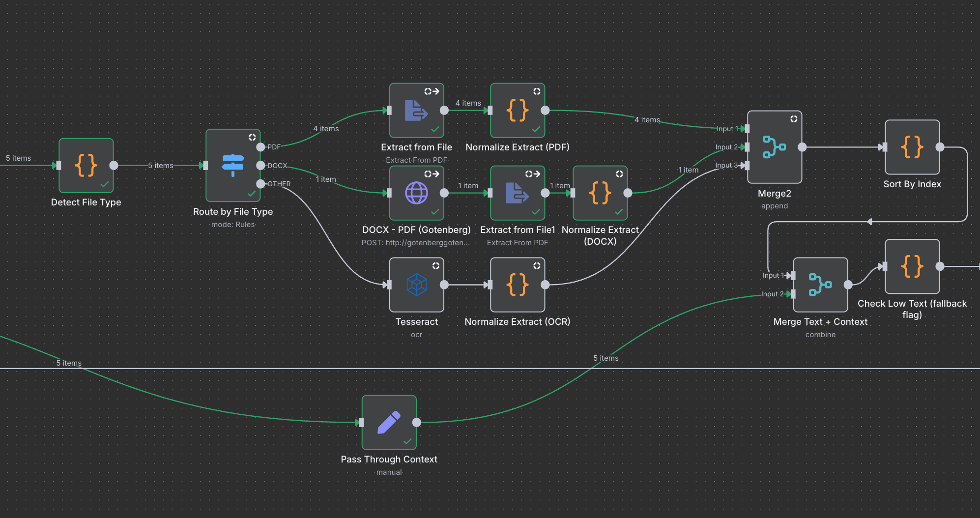Click the Route by File Type switch node
980x518 pixels.
pos(233,166)
